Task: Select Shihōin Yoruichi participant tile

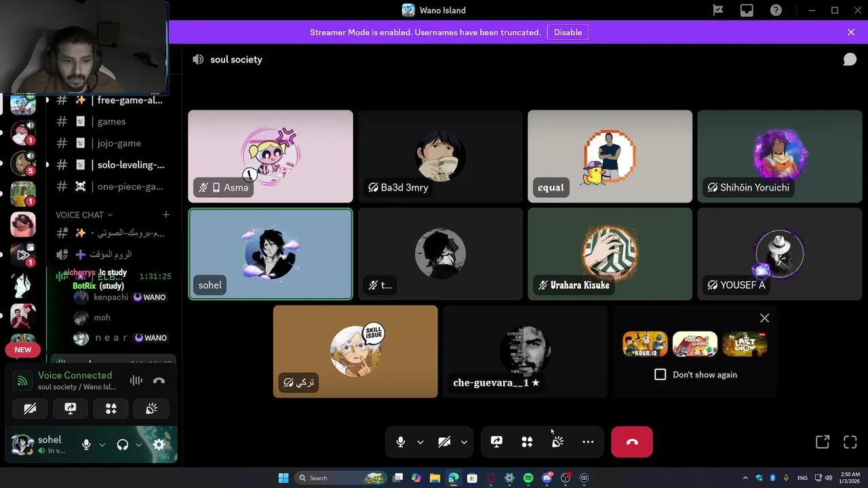Action: tap(779, 157)
